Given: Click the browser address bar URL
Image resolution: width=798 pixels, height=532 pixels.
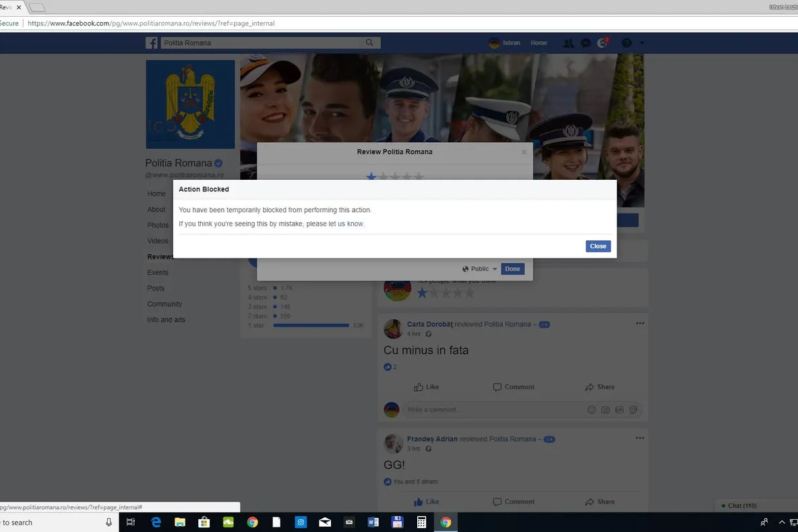Looking at the screenshot, I should 151,24.
